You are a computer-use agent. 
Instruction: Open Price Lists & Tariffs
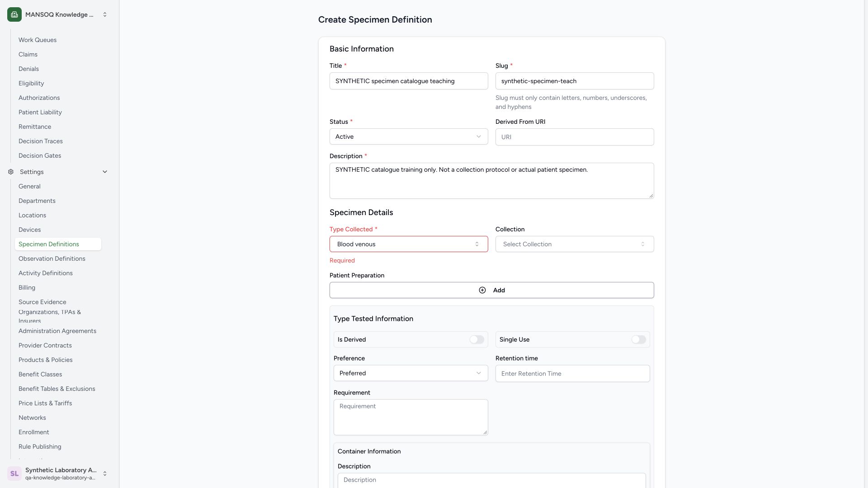[x=45, y=403]
